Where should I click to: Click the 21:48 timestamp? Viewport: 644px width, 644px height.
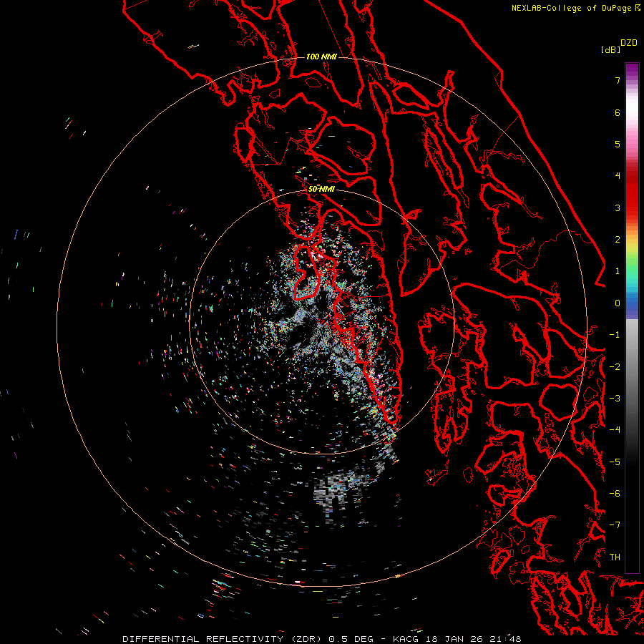pos(505,639)
